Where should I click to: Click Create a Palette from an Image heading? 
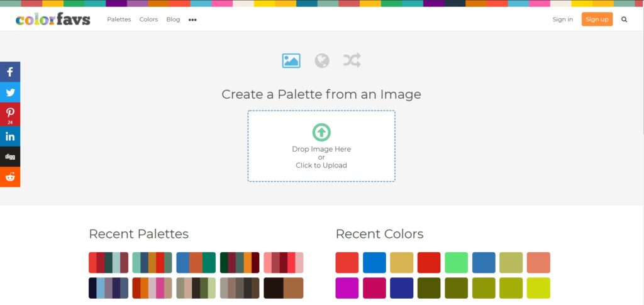pos(321,94)
